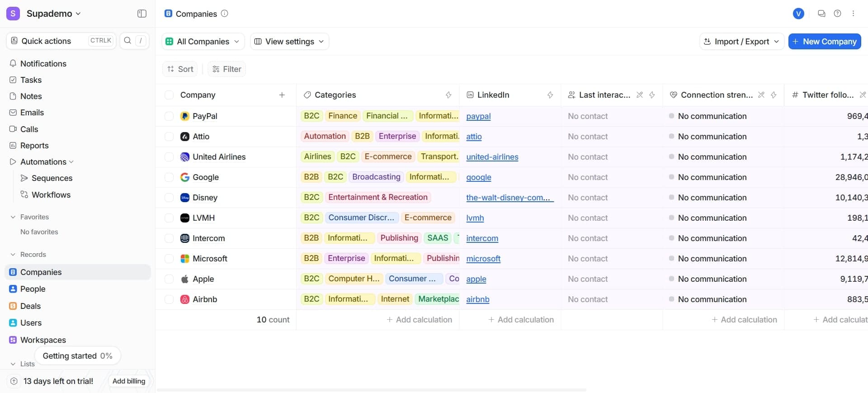Viewport: 868px width, 393px height.
Task: Open Reports in the sidebar
Action: (x=34, y=146)
